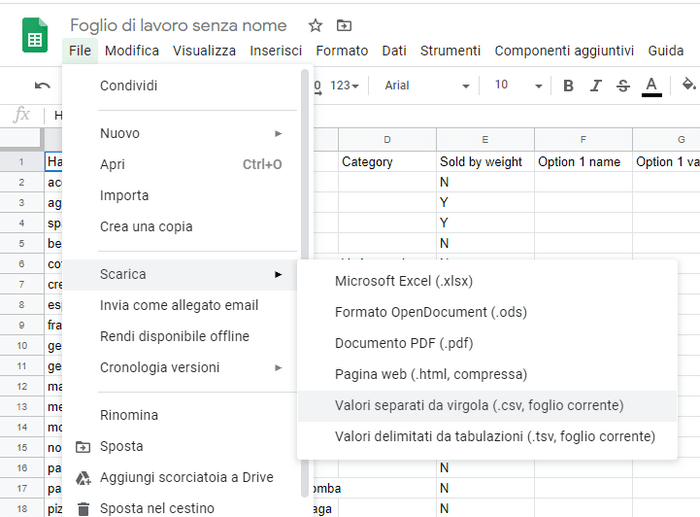Open the Strumenti menu
Screen dimensions: 700x517
pos(450,51)
